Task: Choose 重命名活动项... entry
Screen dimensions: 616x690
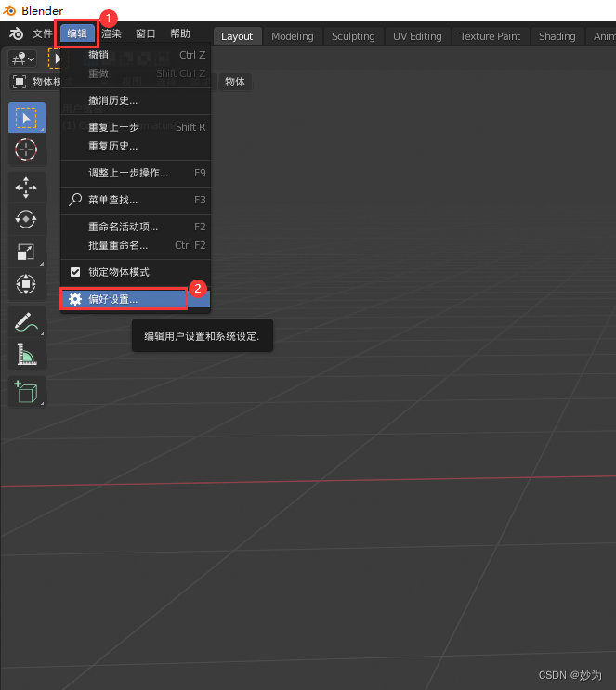Action: [x=136, y=228]
